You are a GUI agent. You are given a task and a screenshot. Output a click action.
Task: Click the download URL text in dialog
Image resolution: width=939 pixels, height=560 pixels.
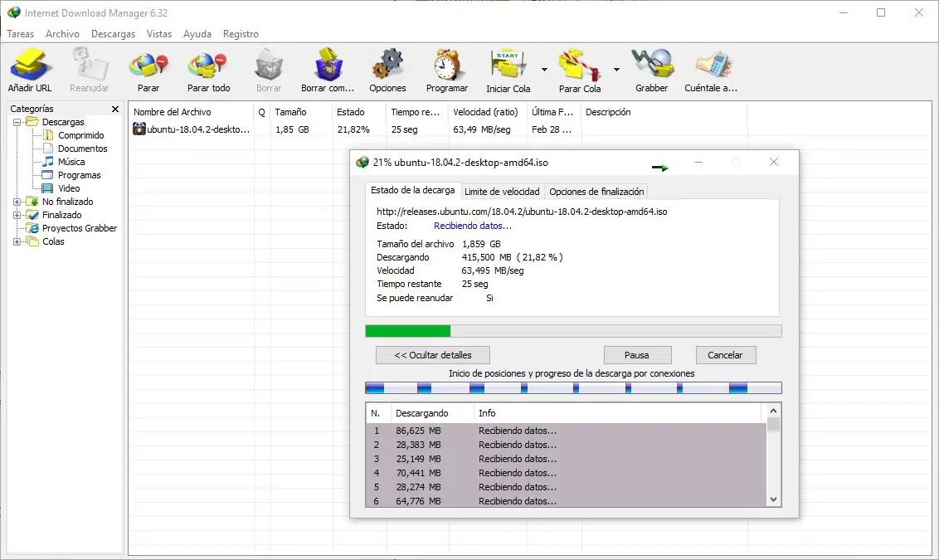[522, 212]
